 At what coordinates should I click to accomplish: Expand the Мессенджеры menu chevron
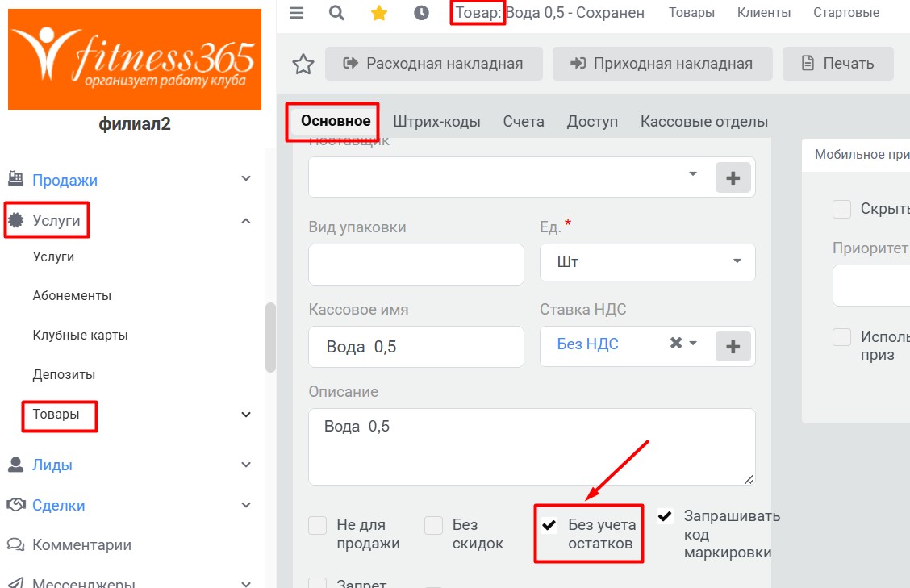tap(246, 583)
